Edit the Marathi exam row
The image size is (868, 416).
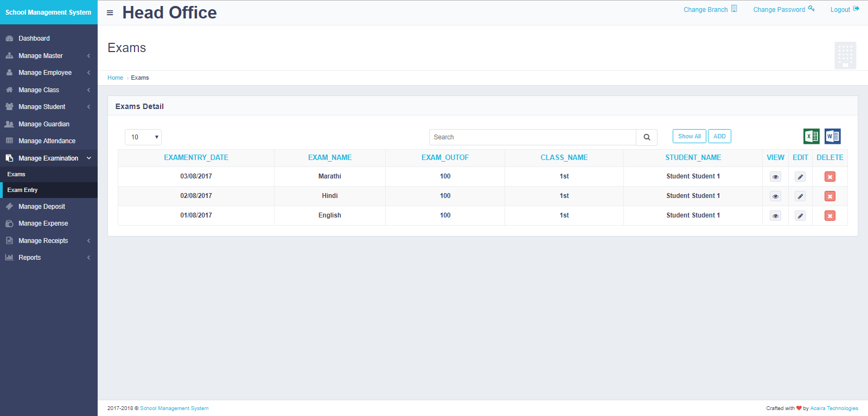click(x=800, y=177)
